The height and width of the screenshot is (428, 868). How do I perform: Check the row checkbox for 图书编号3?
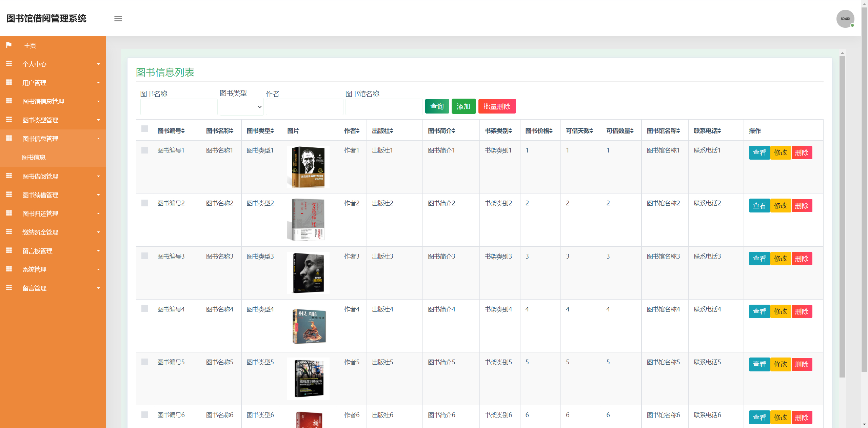pyautogui.click(x=145, y=256)
